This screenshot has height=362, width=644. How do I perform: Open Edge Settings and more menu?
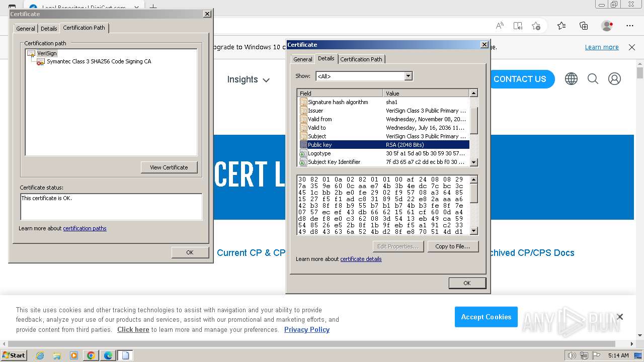[630, 26]
